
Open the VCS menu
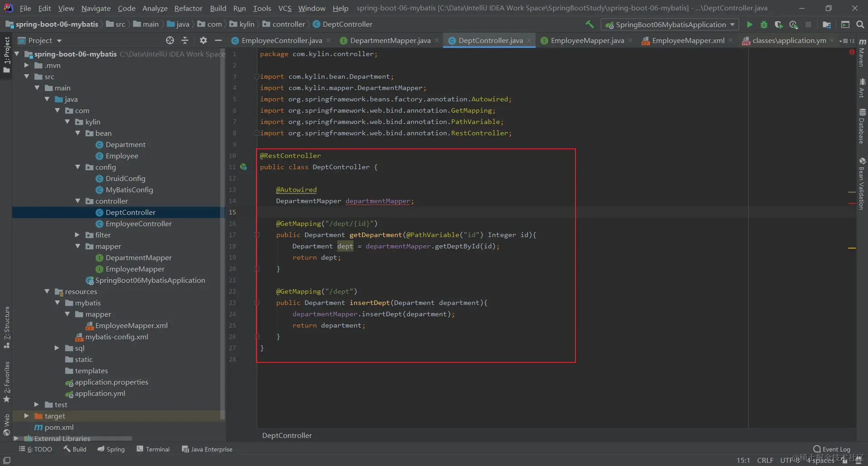[x=285, y=8]
